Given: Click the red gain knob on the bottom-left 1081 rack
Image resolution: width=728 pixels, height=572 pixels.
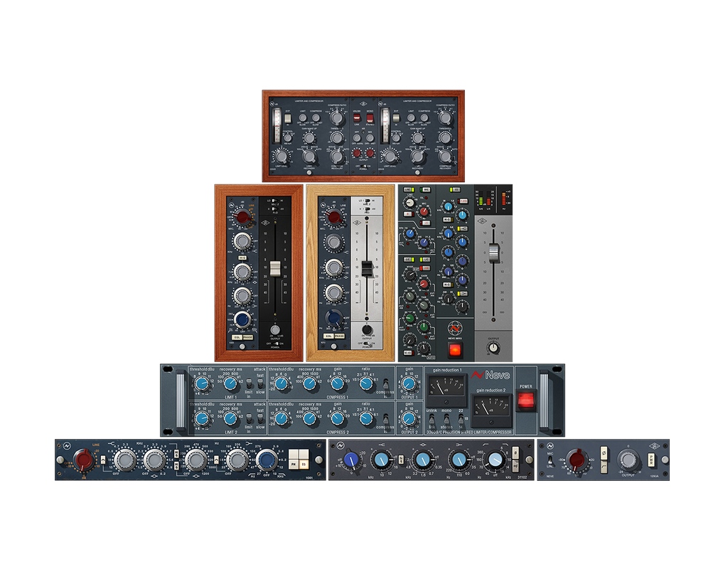Looking at the screenshot, I should pyautogui.click(x=84, y=461).
